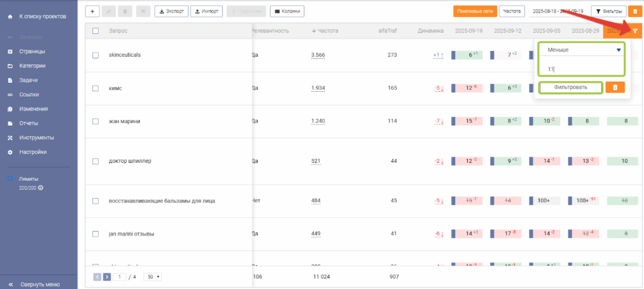This screenshot has height=289, width=644.
Task: Open the Меньше condition dropdown
Action: [x=580, y=49]
